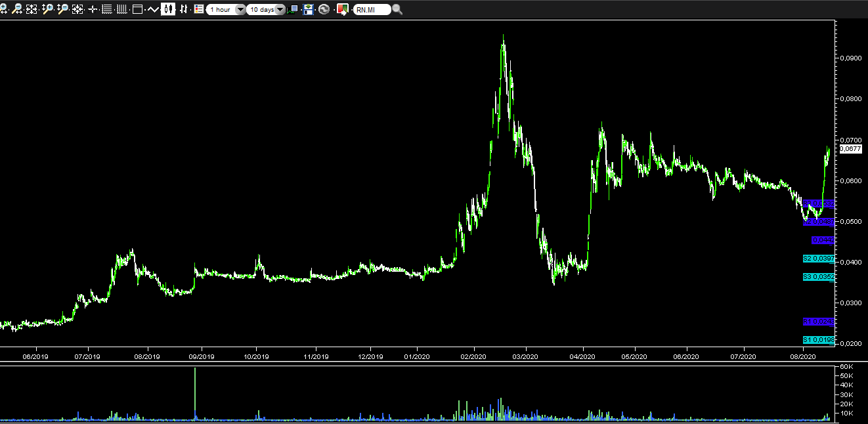Search symbol using the magnifier icon

click(x=397, y=9)
